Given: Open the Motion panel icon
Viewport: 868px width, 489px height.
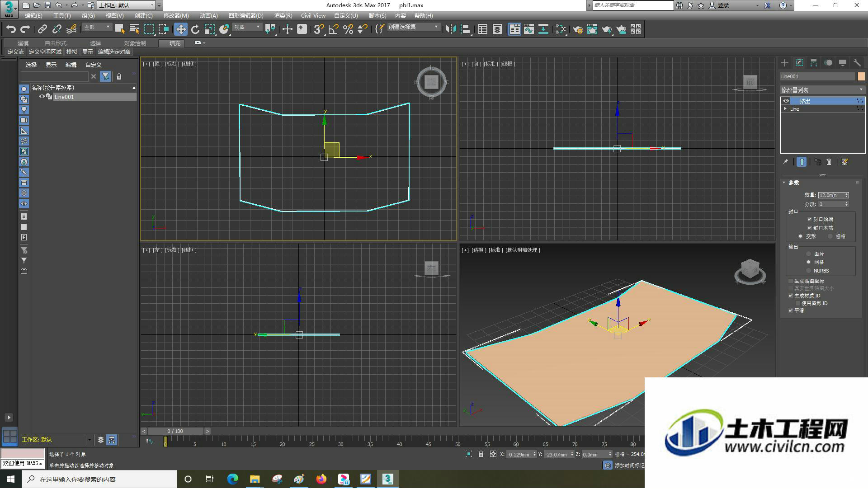Looking at the screenshot, I should pyautogui.click(x=828, y=63).
